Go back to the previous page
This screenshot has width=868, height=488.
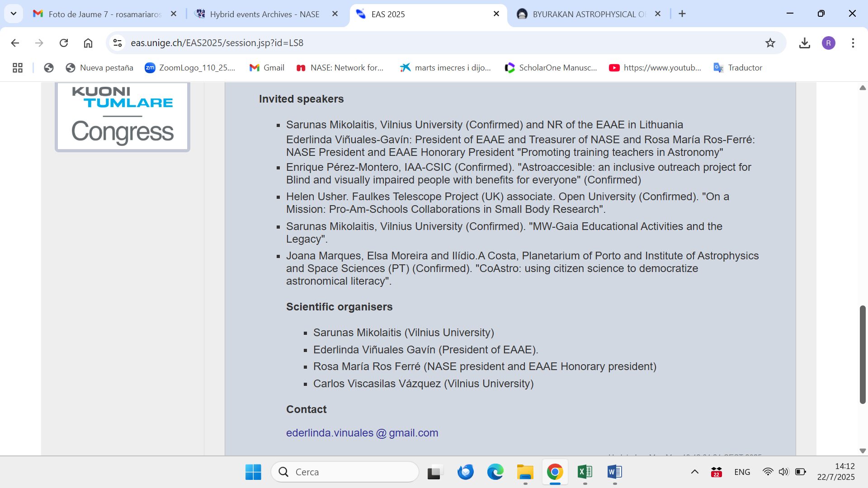coord(15,43)
